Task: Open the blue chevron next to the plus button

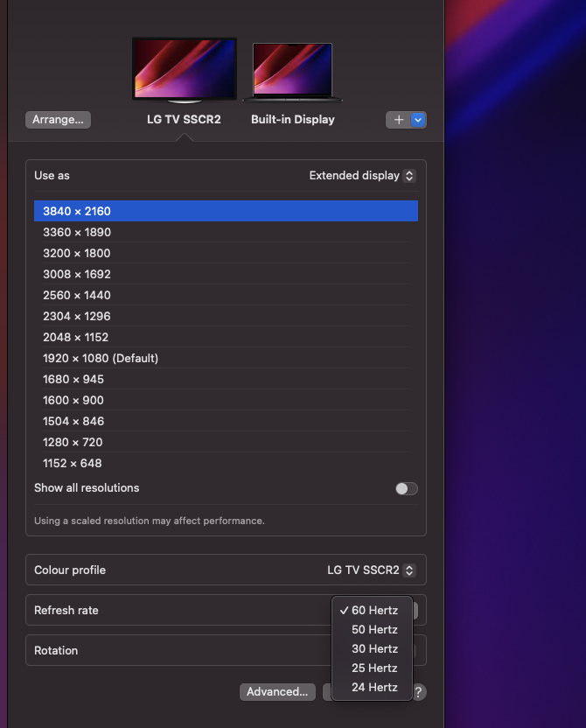Action: (416, 119)
